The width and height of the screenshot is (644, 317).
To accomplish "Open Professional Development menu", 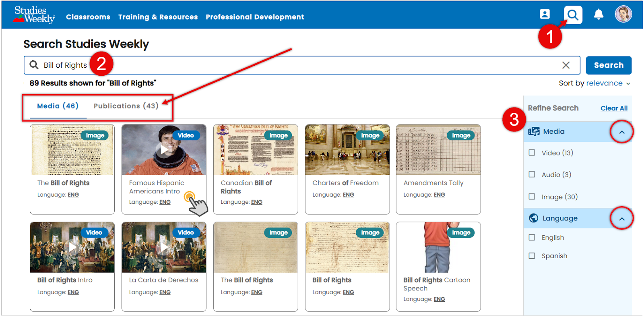I will (x=255, y=17).
